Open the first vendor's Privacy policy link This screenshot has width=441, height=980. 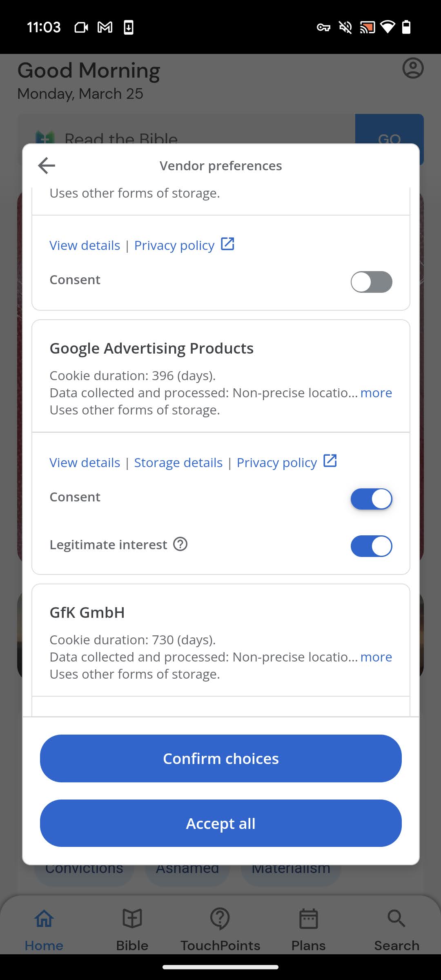click(x=174, y=245)
